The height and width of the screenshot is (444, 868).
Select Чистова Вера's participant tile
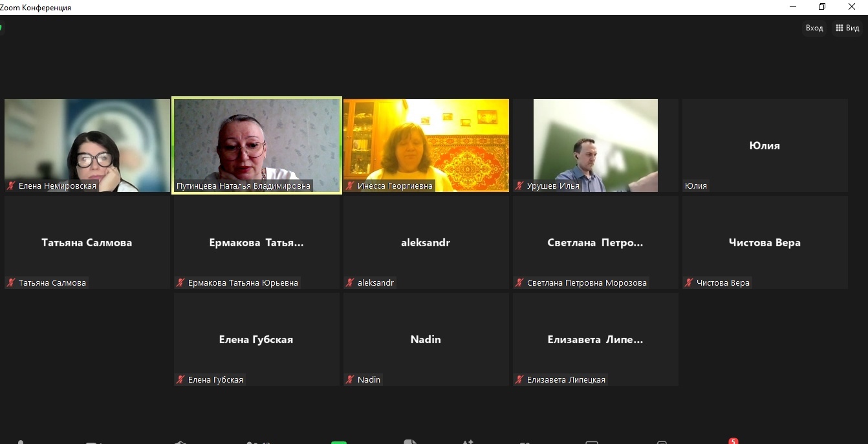(765, 242)
